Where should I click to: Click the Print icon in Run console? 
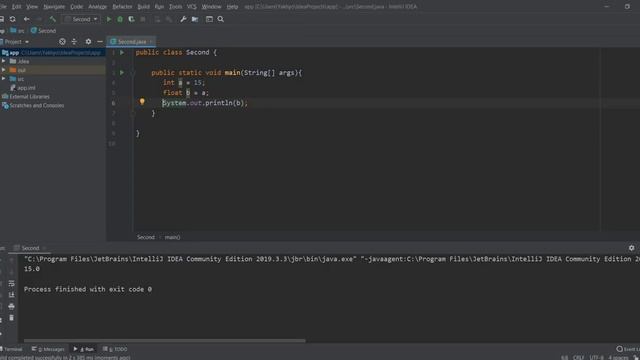(x=11, y=306)
